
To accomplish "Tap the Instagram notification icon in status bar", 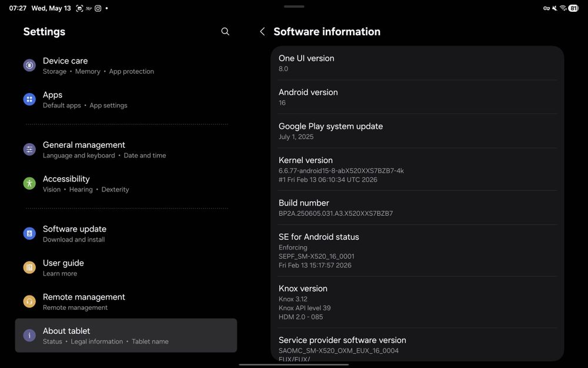I will coord(98,8).
